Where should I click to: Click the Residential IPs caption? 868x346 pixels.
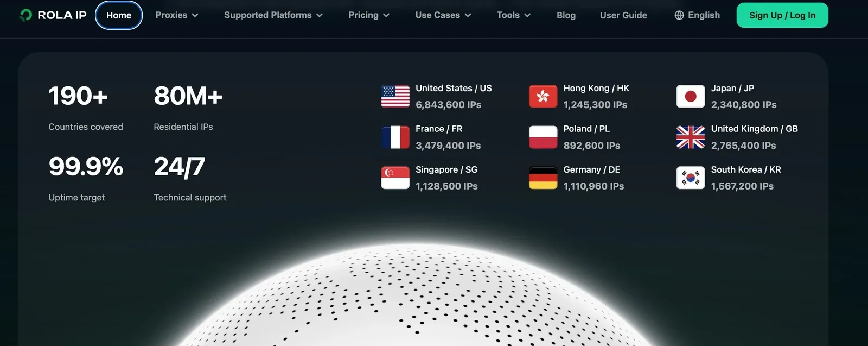click(183, 127)
